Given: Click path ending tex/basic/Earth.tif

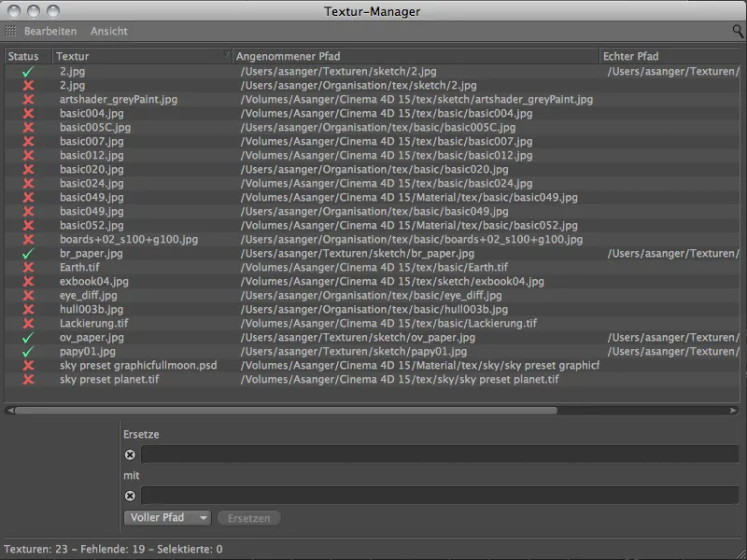Looking at the screenshot, I should 374,268.
